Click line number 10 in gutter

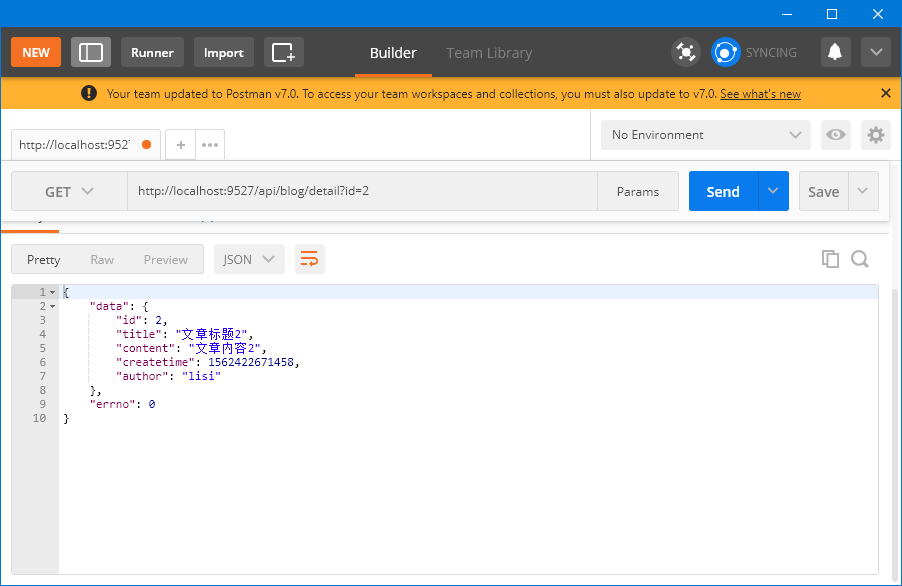pyautogui.click(x=39, y=418)
